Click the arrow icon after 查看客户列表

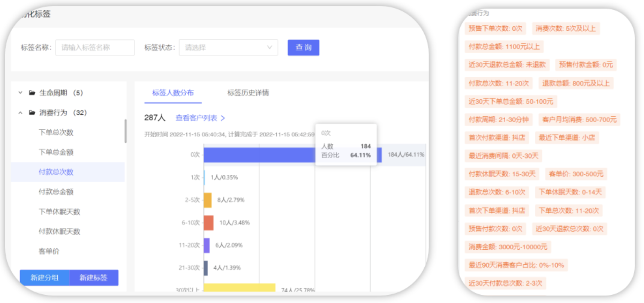pos(223,118)
